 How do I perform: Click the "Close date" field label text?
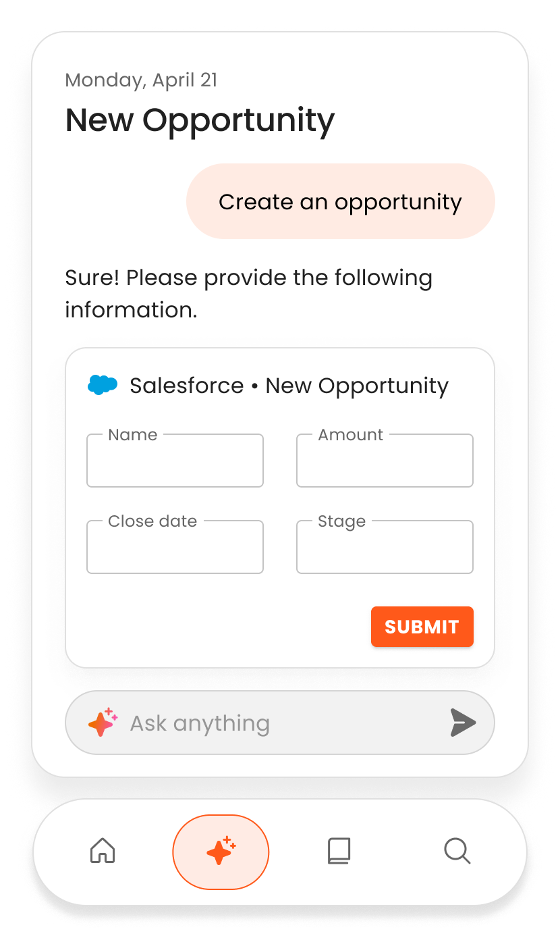152,521
